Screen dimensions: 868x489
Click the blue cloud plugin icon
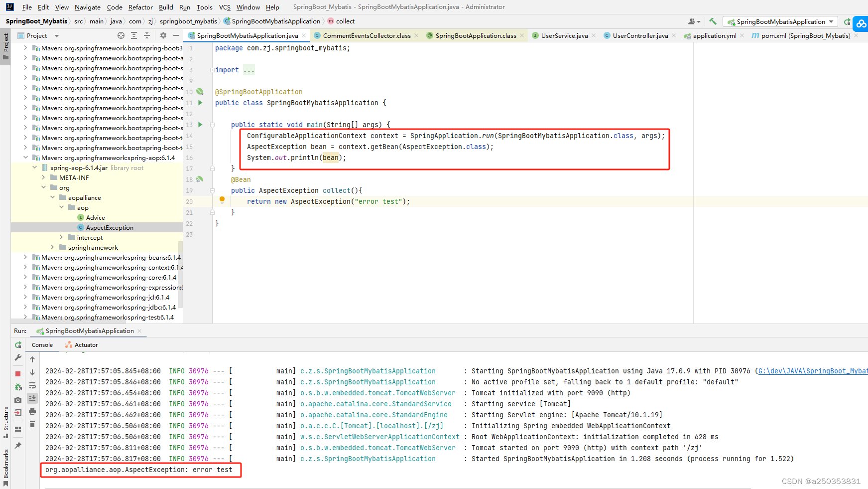861,23
